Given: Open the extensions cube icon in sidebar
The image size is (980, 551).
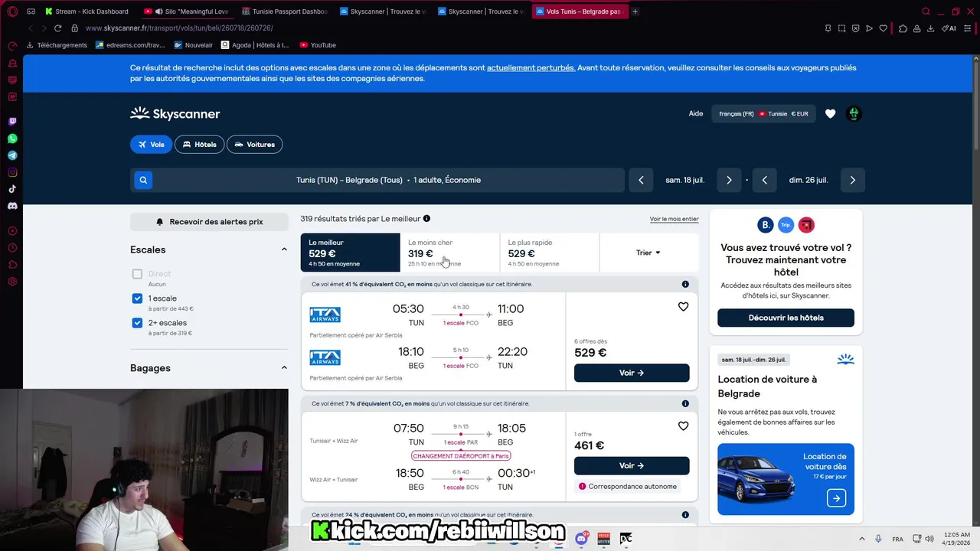Looking at the screenshot, I should click(12, 265).
